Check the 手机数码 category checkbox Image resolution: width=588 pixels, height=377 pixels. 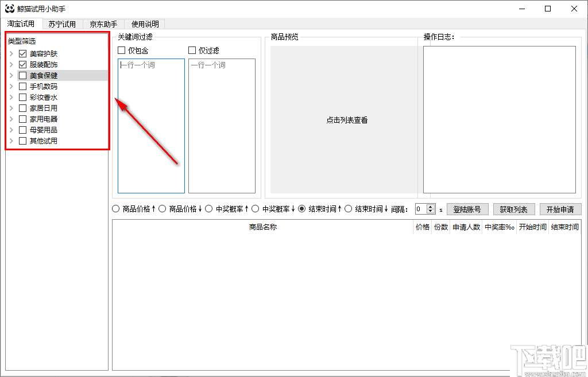point(22,86)
